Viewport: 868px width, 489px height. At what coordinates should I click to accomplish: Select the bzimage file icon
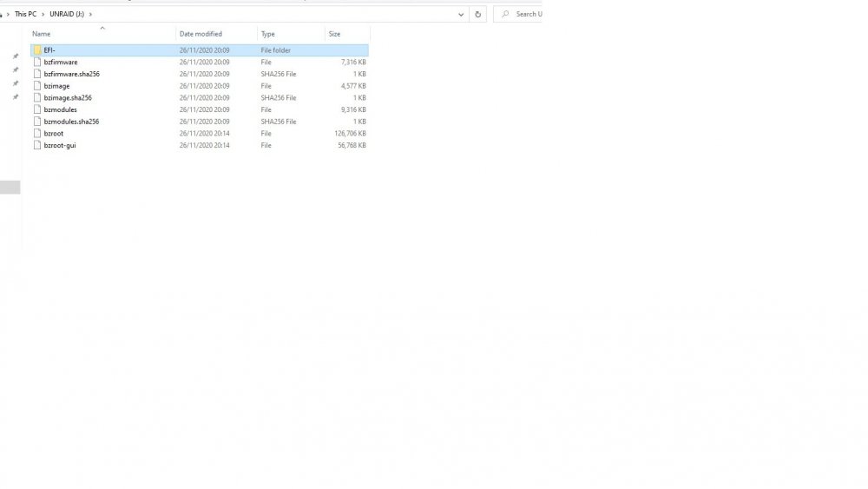tap(37, 86)
